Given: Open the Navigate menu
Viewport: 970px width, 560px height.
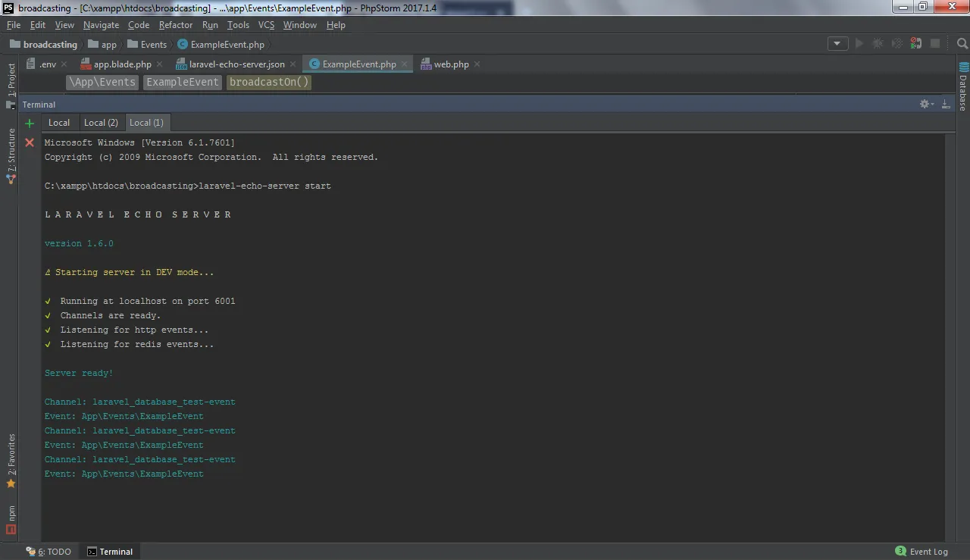Looking at the screenshot, I should tap(101, 25).
